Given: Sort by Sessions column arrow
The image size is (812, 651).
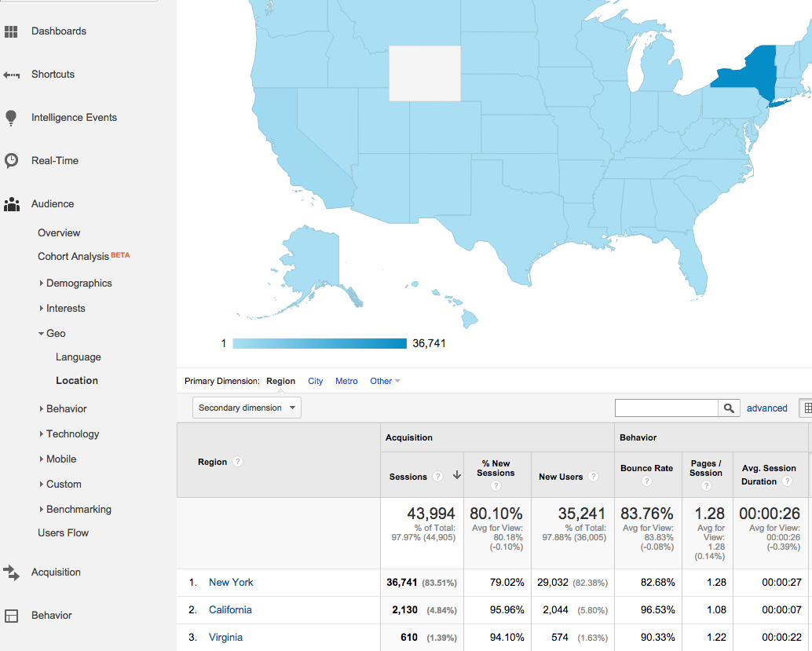Looking at the screenshot, I should pos(456,477).
